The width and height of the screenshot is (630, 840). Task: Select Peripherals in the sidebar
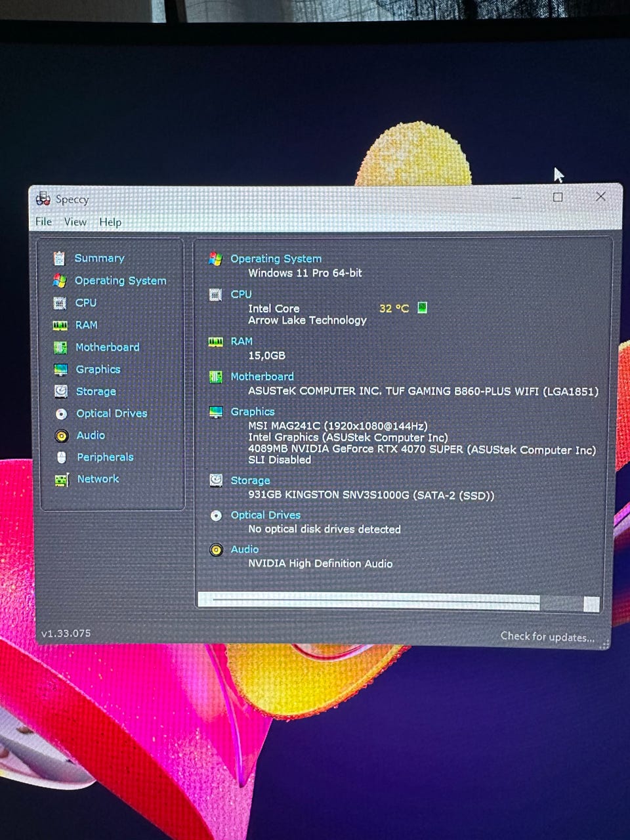(105, 457)
